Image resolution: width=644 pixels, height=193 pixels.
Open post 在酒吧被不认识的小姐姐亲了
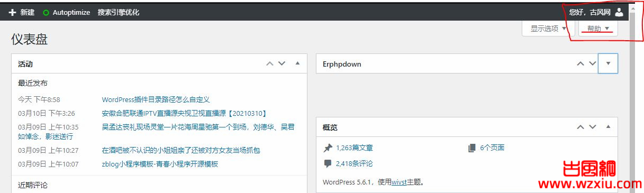coord(181,150)
